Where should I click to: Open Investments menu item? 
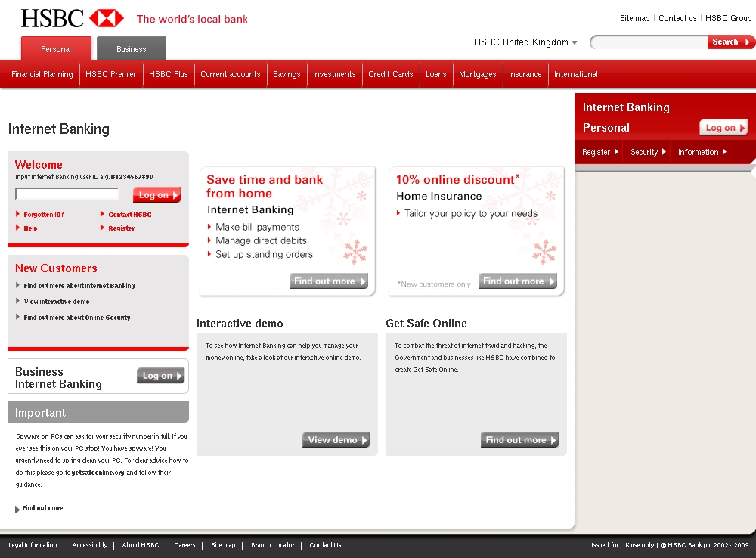click(334, 74)
